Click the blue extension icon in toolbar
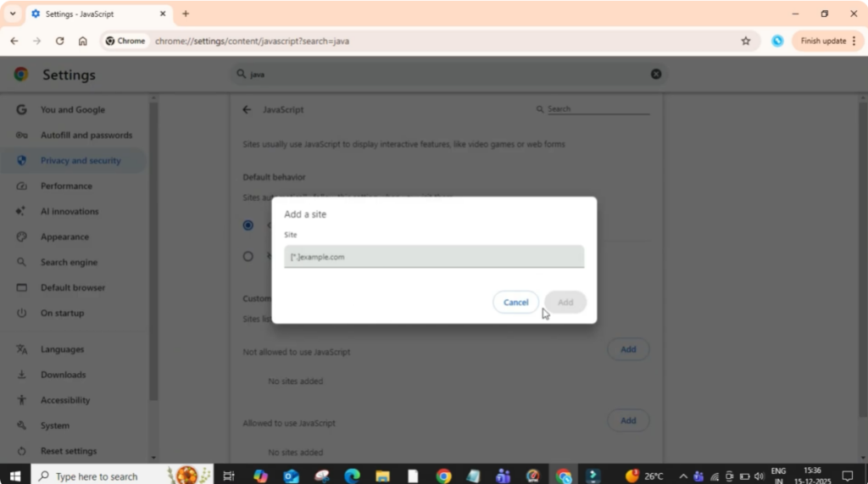Screen dimensions: 868x484 (x=777, y=41)
